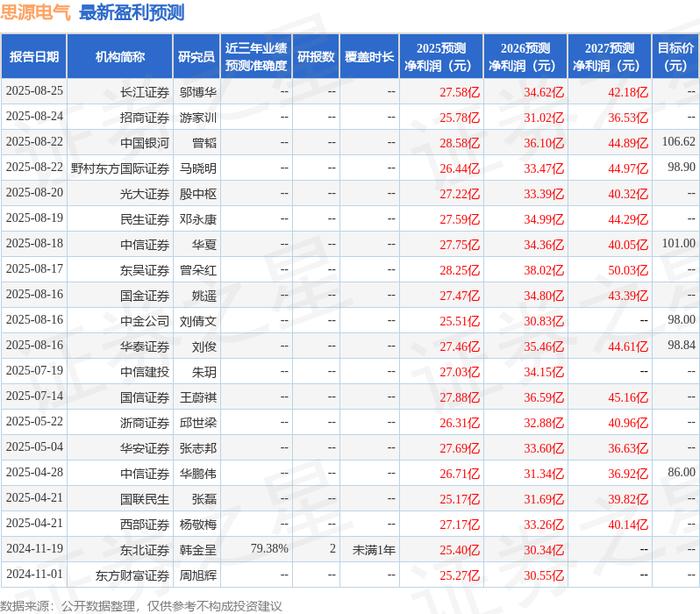The width and height of the screenshot is (700, 614).
Task: Click the date 2024-11-01
Action: click(x=34, y=575)
